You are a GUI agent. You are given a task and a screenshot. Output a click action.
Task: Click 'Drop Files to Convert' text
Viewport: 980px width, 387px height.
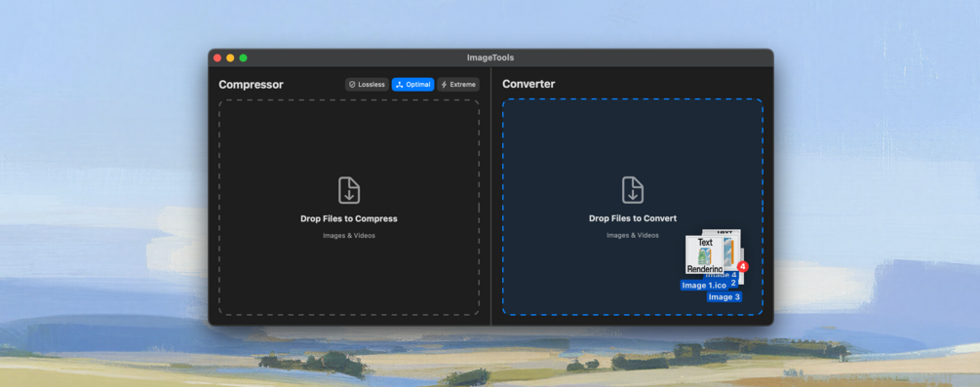point(633,218)
